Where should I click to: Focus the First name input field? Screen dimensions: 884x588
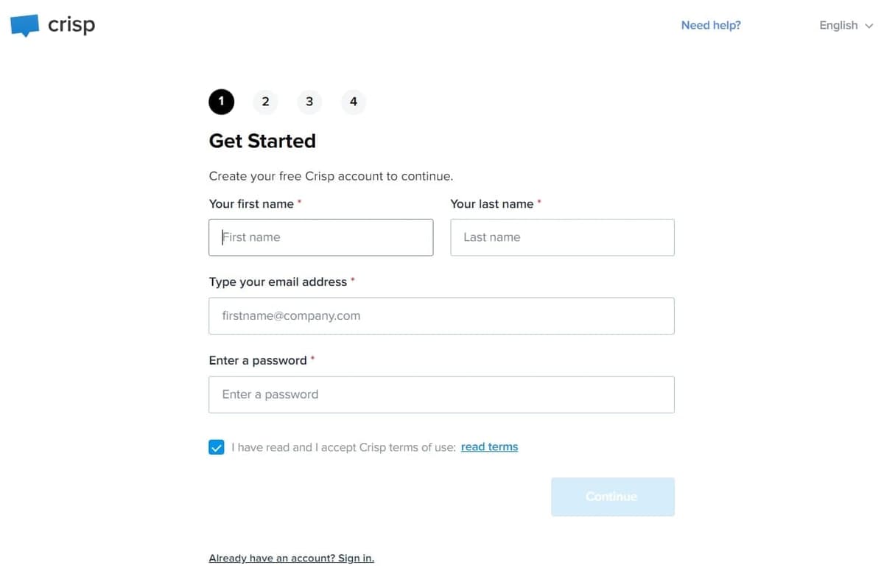[x=321, y=237]
